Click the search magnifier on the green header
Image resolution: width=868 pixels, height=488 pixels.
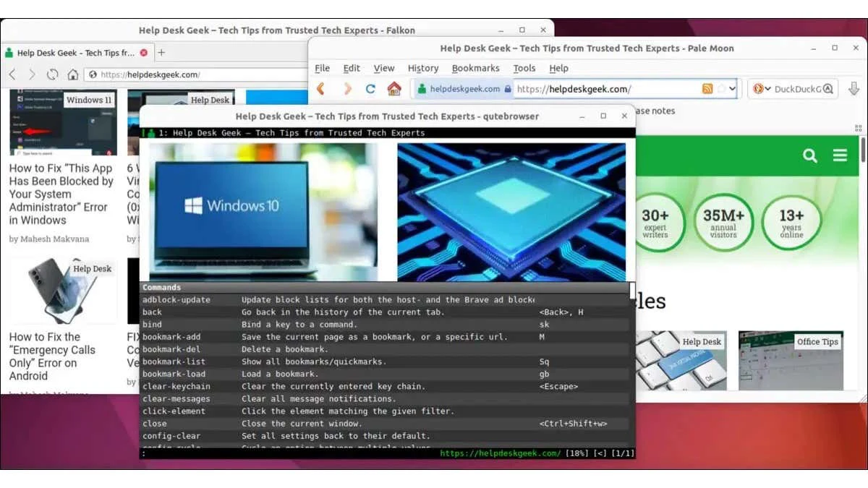(810, 155)
